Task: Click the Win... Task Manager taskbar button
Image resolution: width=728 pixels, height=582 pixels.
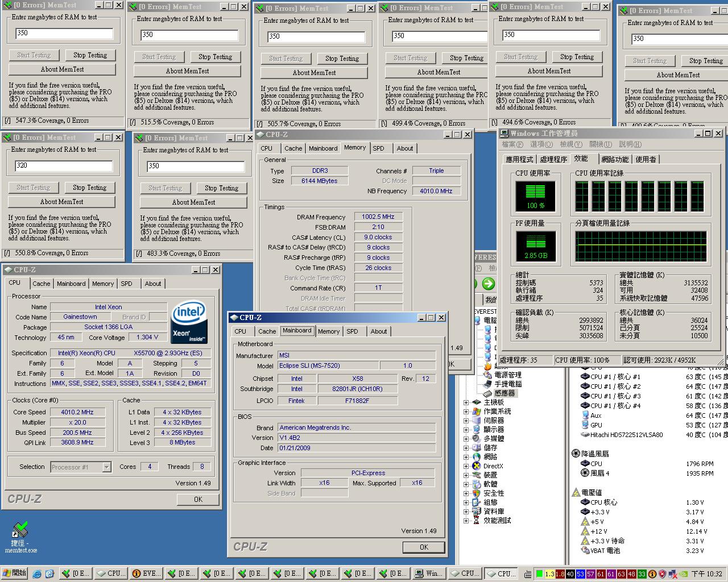Action: 429,573
